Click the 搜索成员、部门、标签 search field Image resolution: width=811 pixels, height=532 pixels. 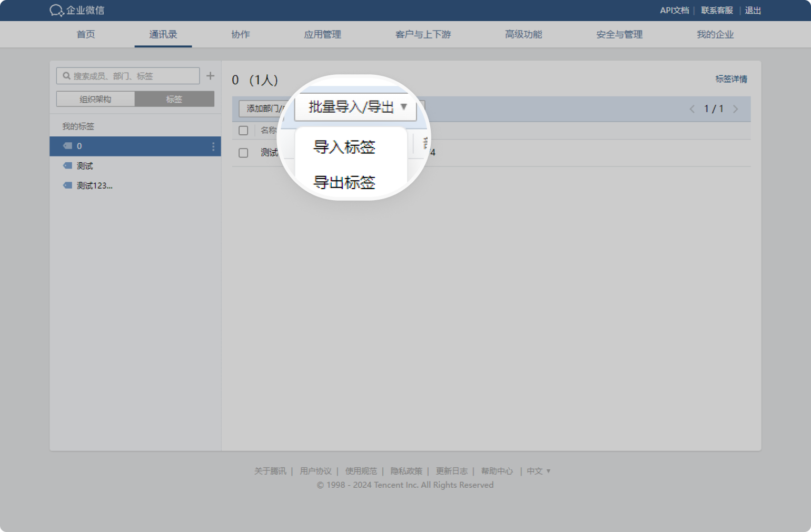point(128,76)
